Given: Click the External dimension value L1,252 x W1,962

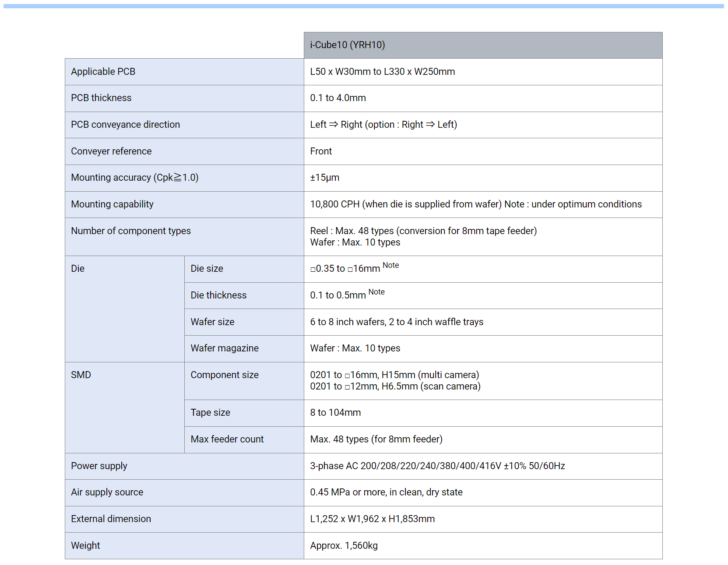Looking at the screenshot, I should (x=372, y=519).
